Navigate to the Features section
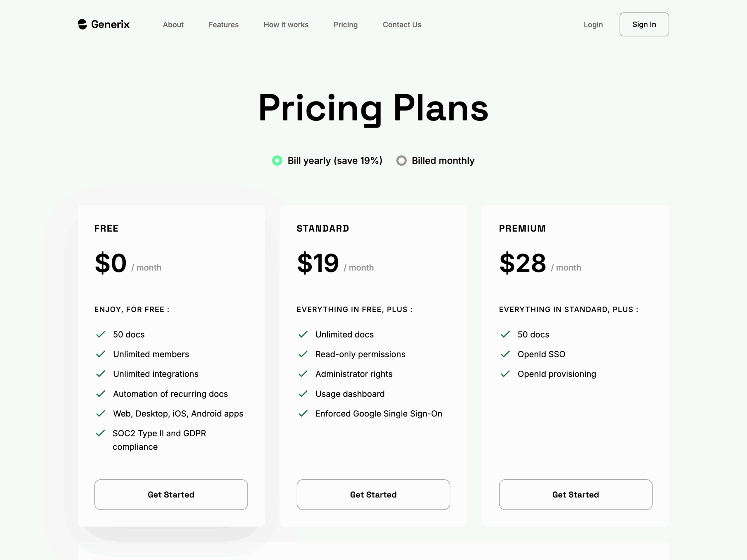This screenshot has height=560, width=747. tap(223, 24)
